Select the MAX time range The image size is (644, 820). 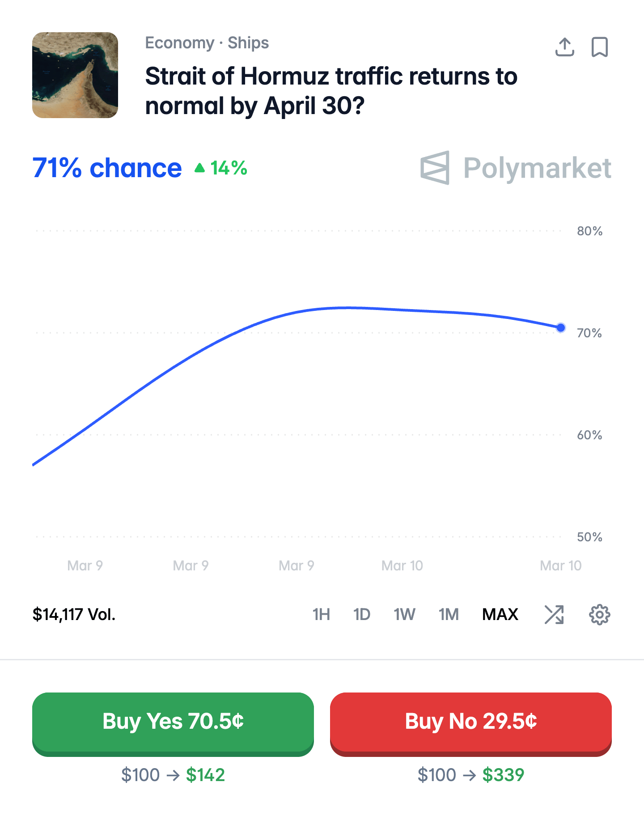(x=500, y=615)
